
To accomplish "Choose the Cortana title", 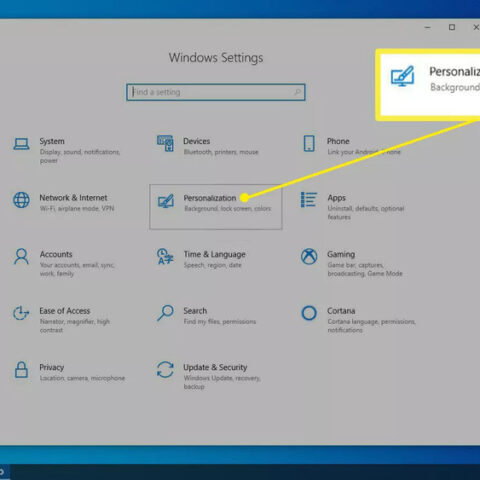I will 341,311.
